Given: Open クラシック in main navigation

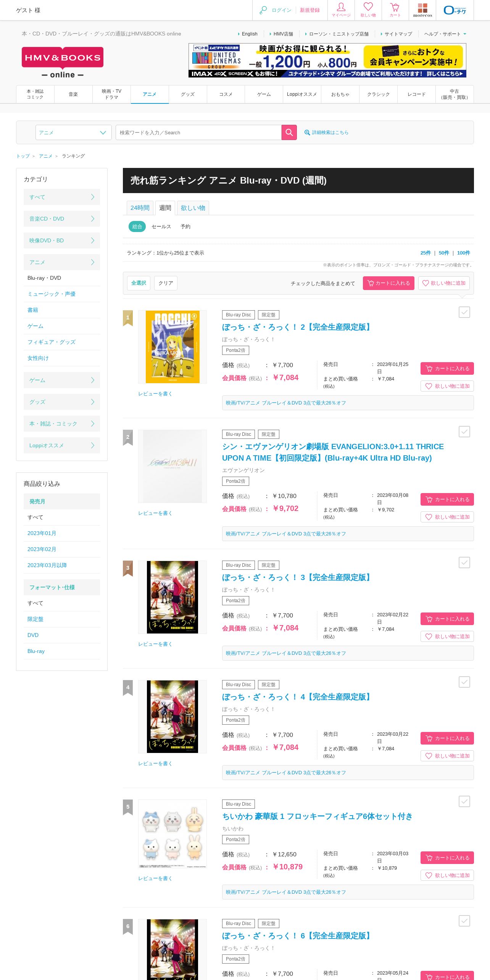Looking at the screenshot, I should [x=379, y=94].
